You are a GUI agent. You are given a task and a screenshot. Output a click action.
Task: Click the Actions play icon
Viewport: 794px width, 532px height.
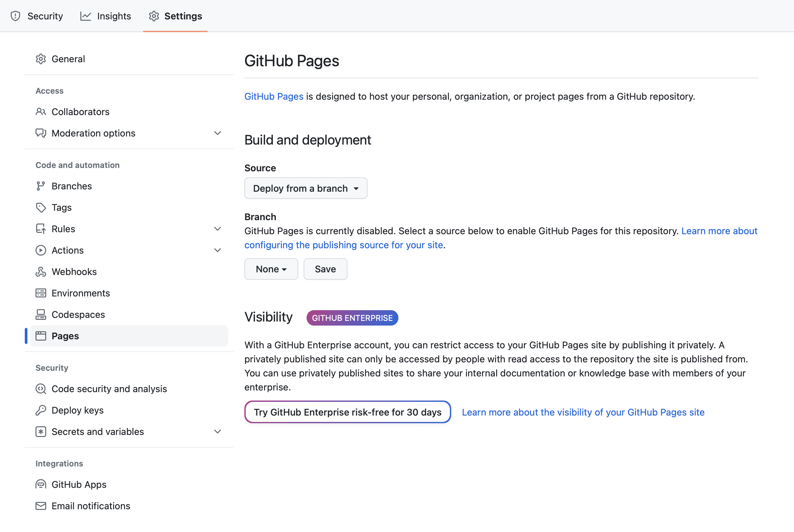click(41, 250)
